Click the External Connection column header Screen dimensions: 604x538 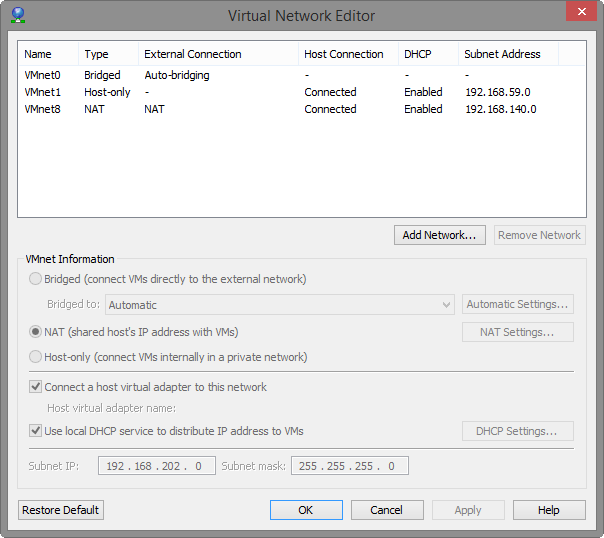click(x=218, y=54)
